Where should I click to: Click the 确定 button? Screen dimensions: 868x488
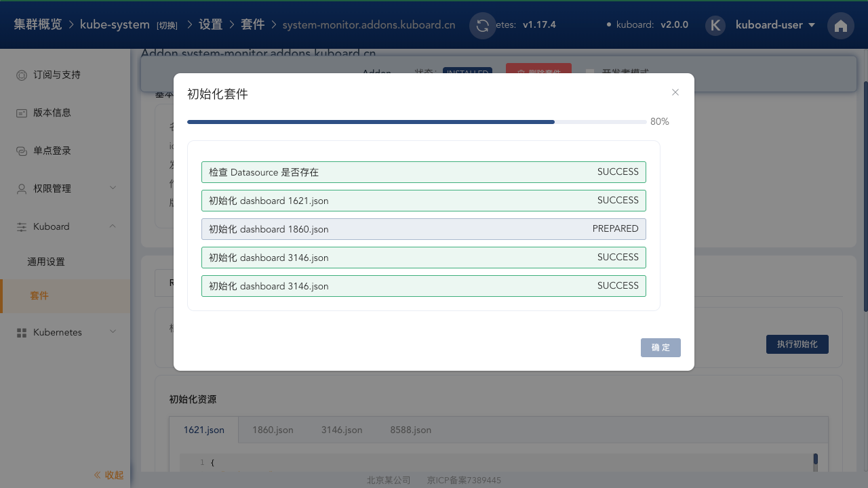[660, 348]
